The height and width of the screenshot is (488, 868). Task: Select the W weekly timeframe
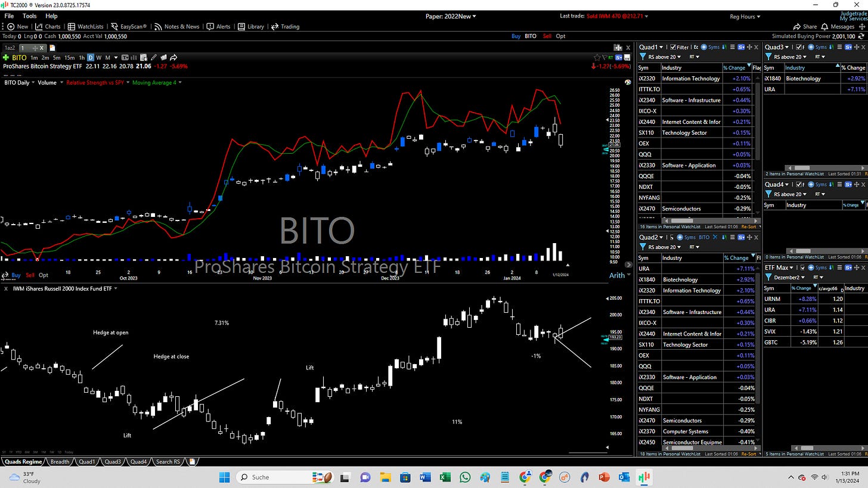click(98, 58)
